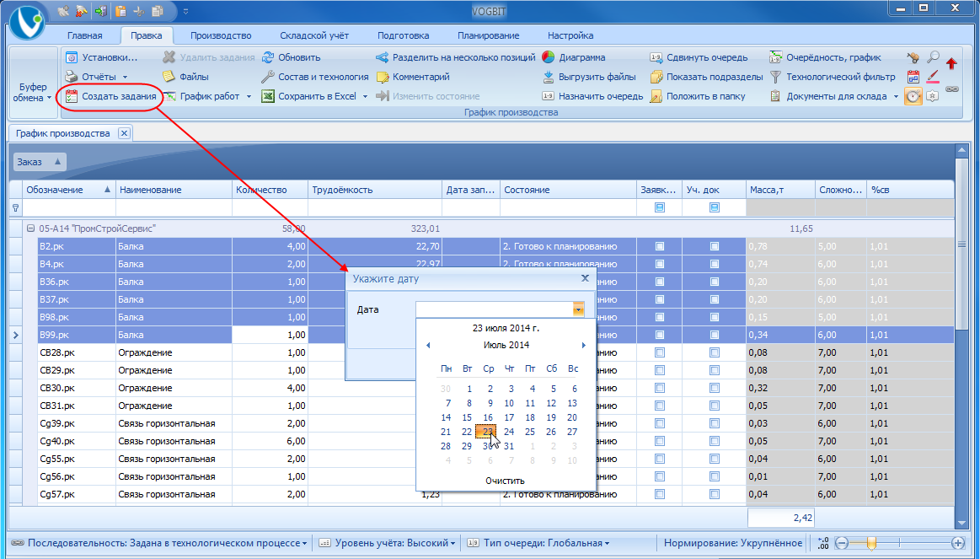Click Очистить in the calendar

[x=505, y=481]
